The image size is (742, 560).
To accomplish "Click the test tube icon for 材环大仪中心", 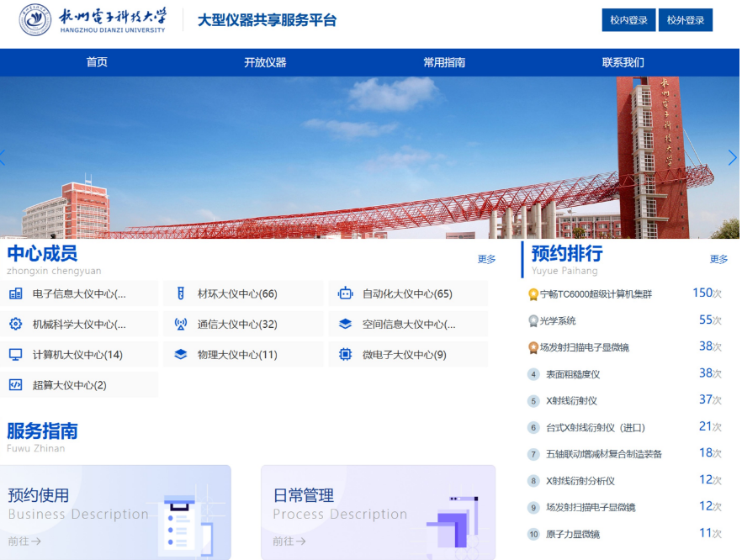I will pos(180,293).
